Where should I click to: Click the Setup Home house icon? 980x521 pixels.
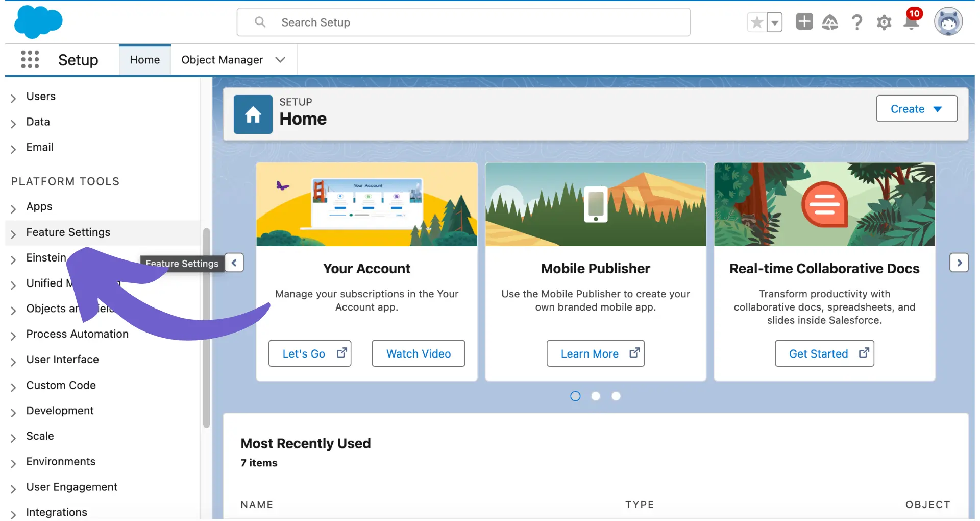[253, 114]
